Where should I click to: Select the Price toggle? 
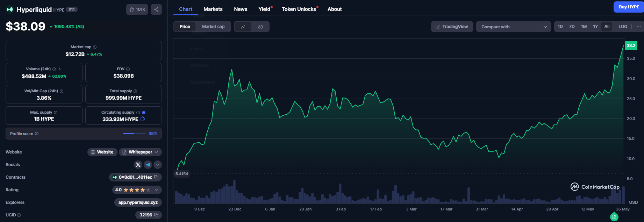185,27
